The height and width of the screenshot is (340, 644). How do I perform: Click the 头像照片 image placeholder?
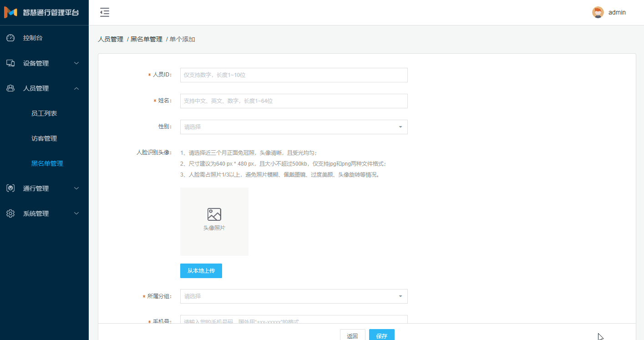point(214,221)
